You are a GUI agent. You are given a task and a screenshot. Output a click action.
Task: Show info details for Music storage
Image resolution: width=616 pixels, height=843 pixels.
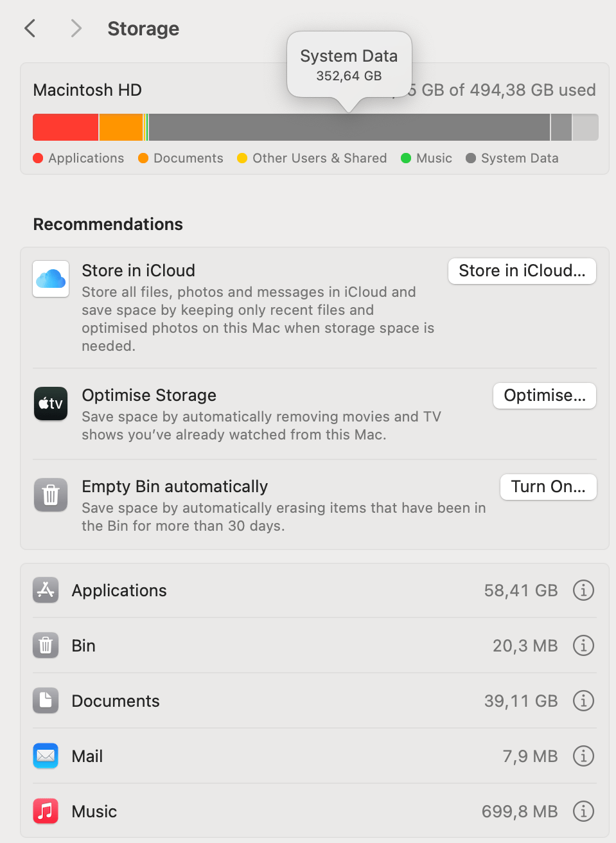(x=583, y=811)
